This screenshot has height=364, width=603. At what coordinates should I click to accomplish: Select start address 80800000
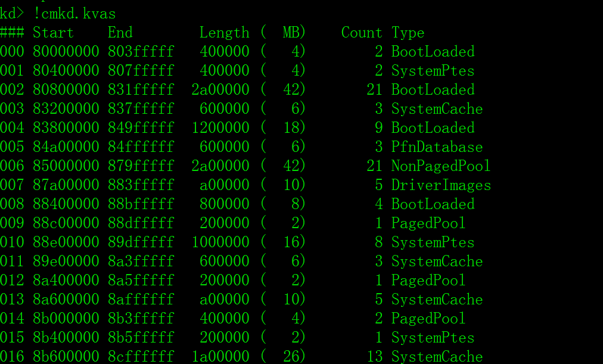click(66, 89)
